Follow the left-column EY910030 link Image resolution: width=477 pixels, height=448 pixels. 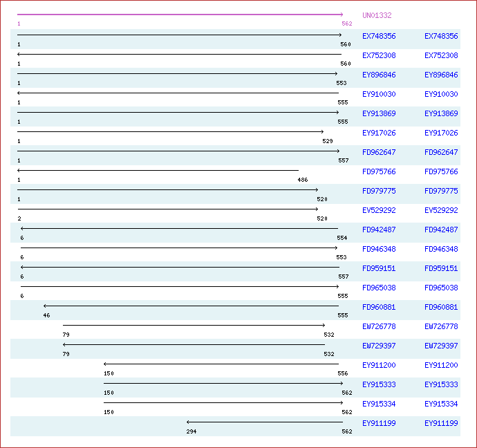(x=379, y=94)
